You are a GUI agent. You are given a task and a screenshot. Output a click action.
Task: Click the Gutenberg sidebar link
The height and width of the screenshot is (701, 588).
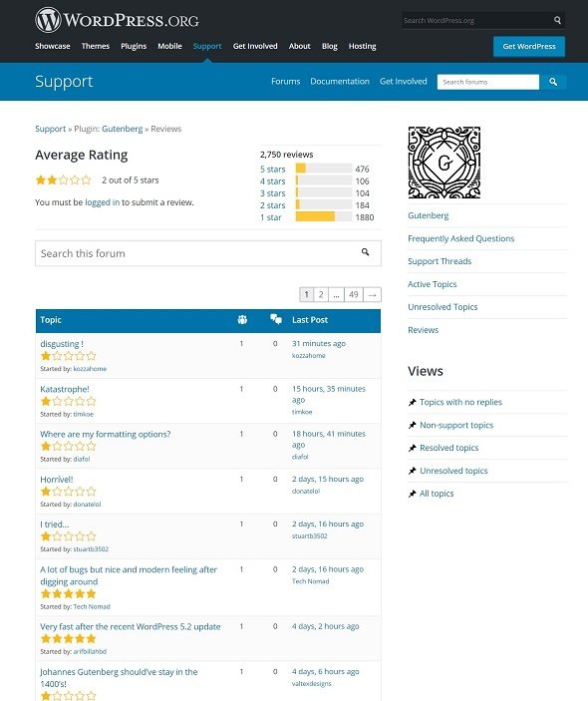pyautogui.click(x=428, y=215)
